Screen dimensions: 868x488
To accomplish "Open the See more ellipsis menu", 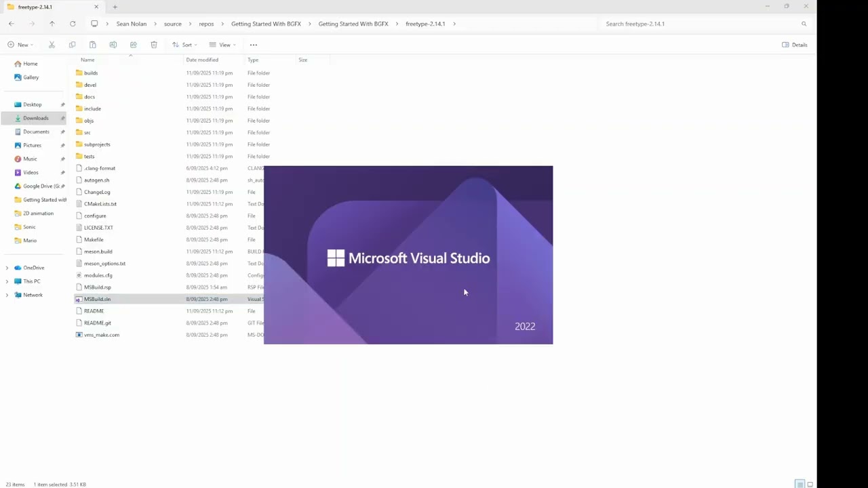I will pos(254,45).
